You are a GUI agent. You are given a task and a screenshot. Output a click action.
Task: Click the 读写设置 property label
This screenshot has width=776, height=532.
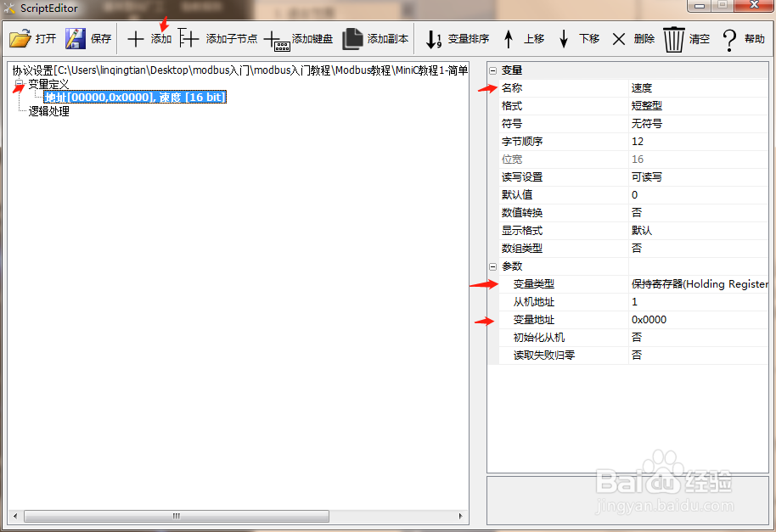(522, 177)
